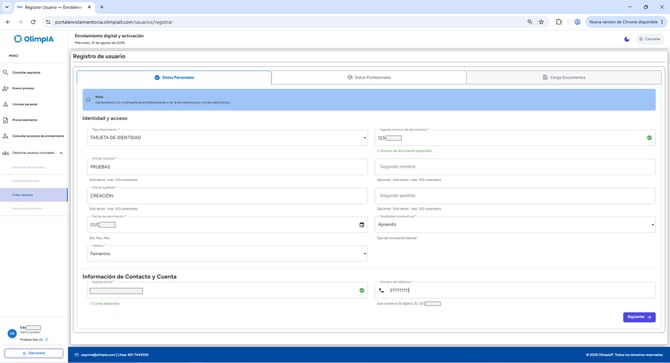Click the support email link in the footer

click(98, 355)
